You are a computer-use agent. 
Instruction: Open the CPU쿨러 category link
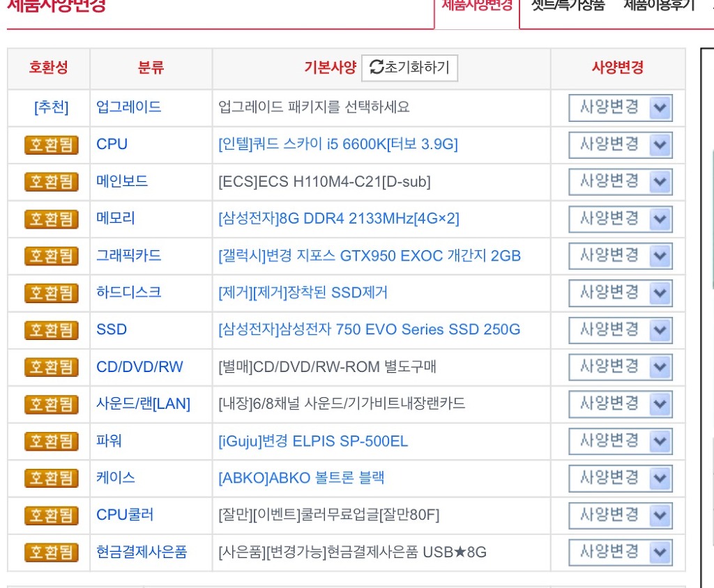pos(126,515)
